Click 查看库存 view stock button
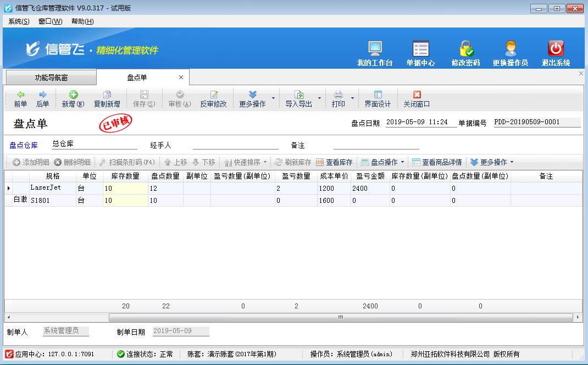The image size is (588, 365). coord(334,162)
